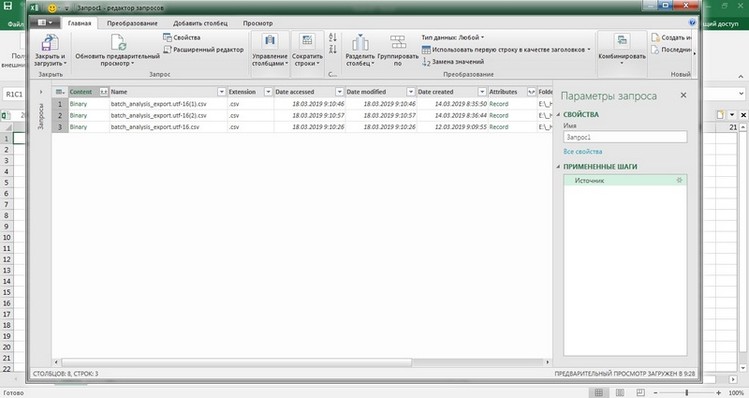Open the Data type: Любой dropdown
The height and width of the screenshot is (398, 749).
453,37
